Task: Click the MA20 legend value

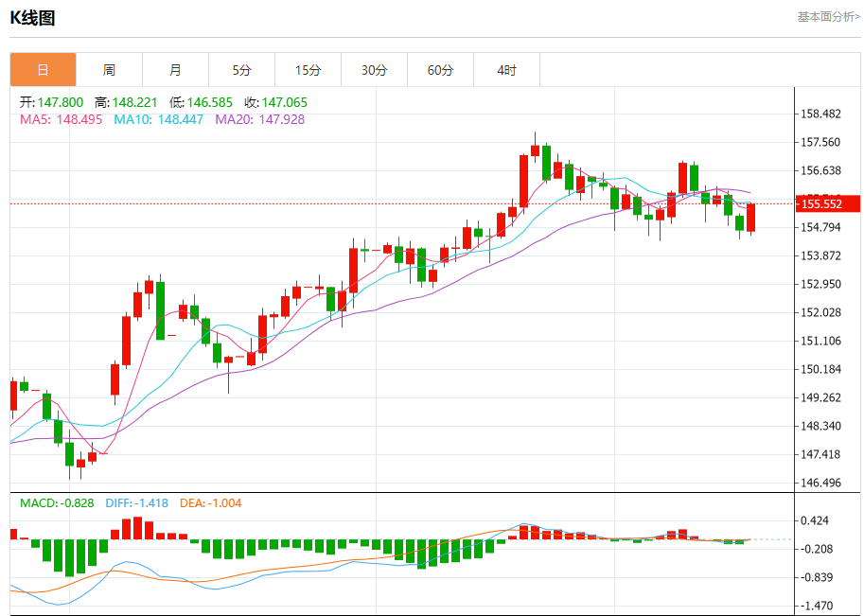Action: point(259,119)
